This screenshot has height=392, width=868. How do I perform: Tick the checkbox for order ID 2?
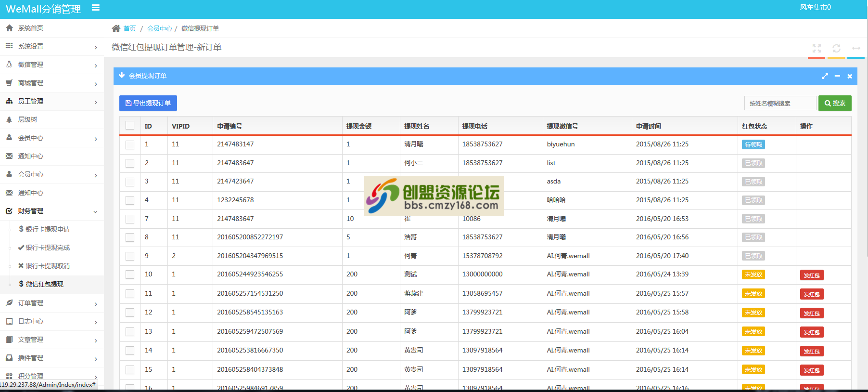(130, 163)
